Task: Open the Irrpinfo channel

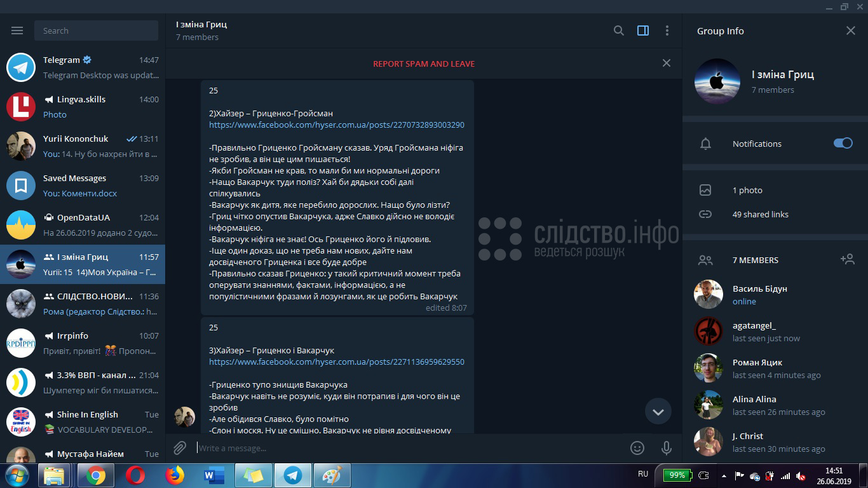Action: (x=83, y=343)
